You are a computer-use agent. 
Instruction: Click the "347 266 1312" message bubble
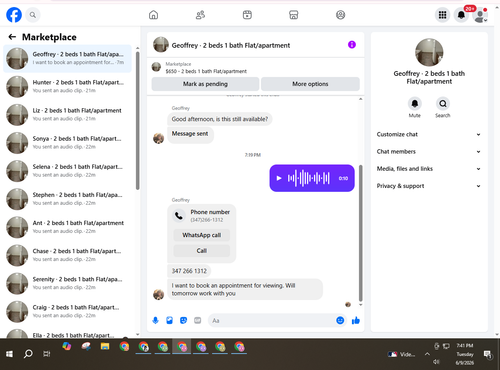pyautogui.click(x=189, y=271)
